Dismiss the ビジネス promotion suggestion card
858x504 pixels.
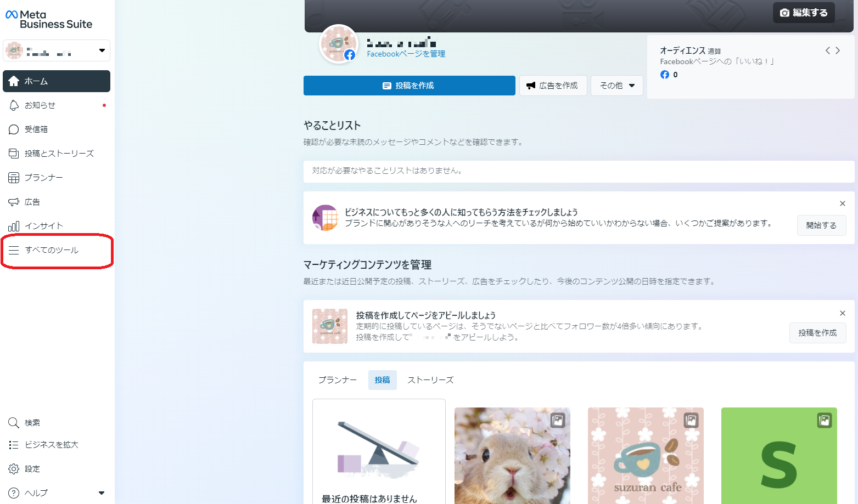pyautogui.click(x=842, y=203)
